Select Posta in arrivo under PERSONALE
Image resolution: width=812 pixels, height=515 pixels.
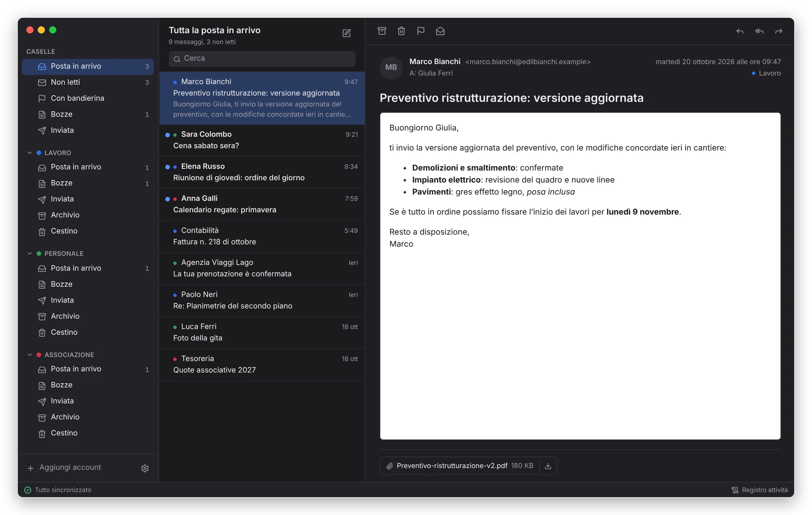[x=88, y=268]
